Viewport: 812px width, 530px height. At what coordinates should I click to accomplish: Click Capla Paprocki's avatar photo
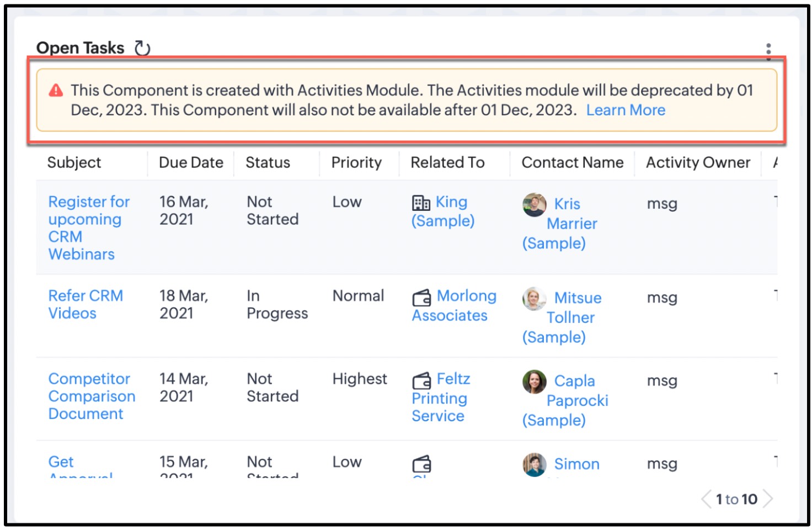(534, 381)
